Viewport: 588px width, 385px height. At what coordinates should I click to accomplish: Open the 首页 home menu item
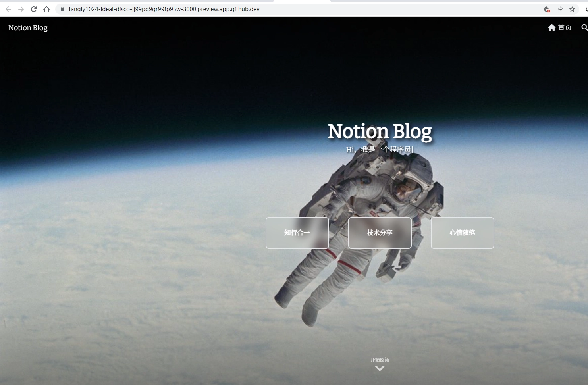560,27
